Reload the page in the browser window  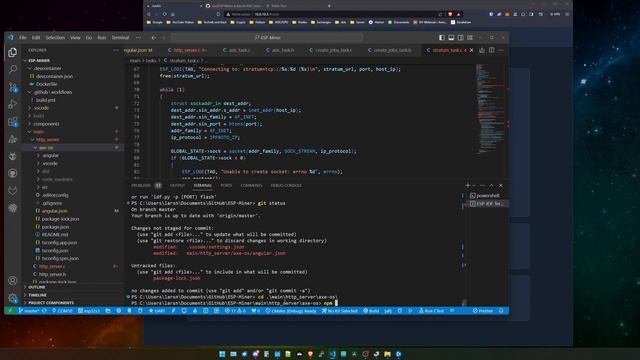[164, 14]
